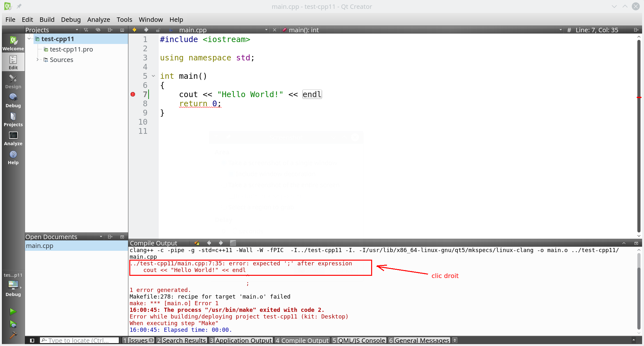Toggle the breakpoint on line 7

[x=133, y=94]
